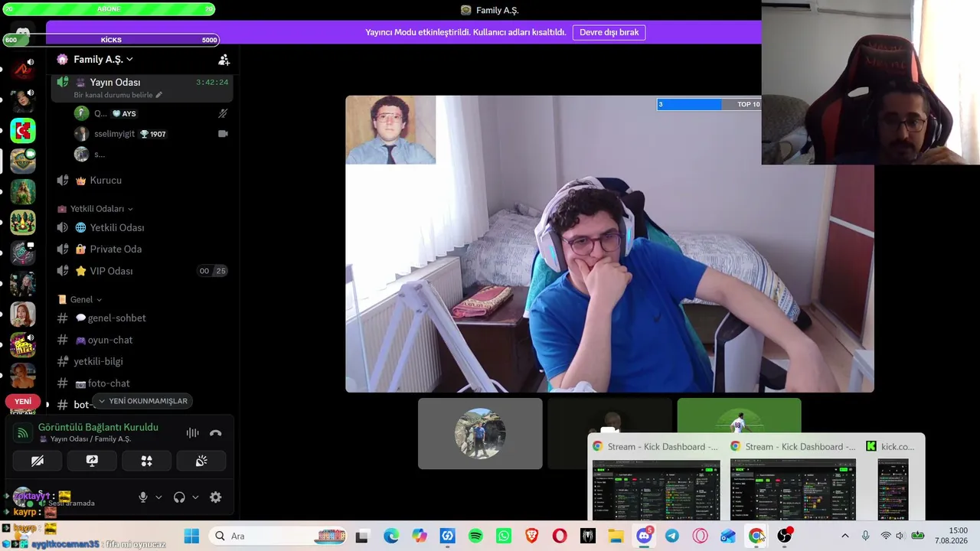Open OBS Studio from the taskbar

point(784,536)
